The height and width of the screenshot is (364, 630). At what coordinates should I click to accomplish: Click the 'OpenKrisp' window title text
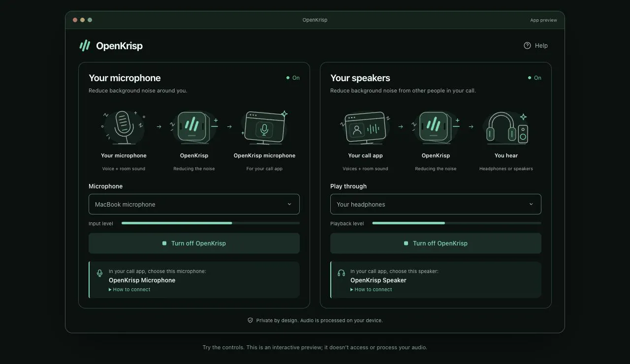(x=315, y=20)
